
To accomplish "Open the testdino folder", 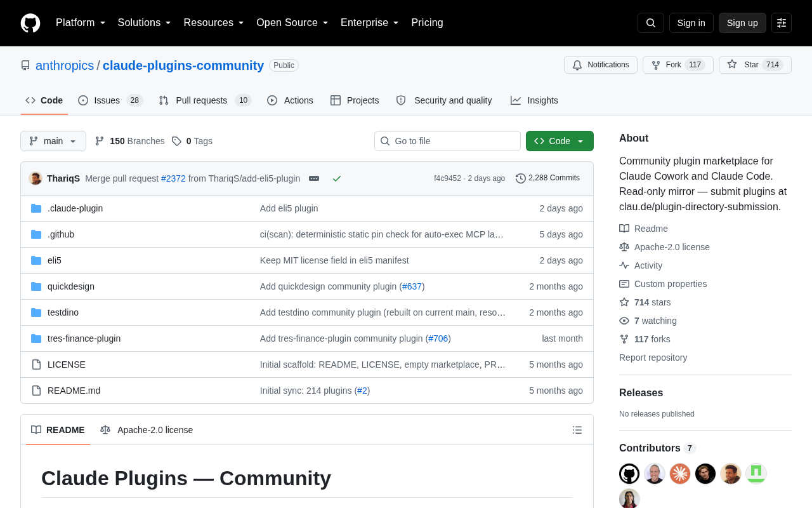I will [x=63, y=312].
